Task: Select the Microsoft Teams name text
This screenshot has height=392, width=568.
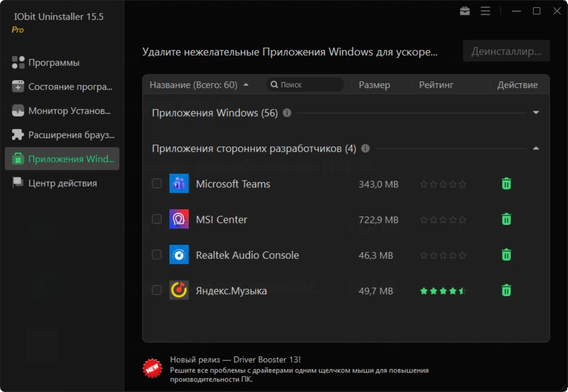Action: click(x=233, y=184)
